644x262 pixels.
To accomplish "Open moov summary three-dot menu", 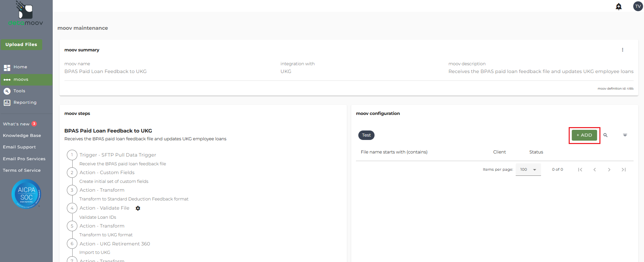I will pos(622,50).
